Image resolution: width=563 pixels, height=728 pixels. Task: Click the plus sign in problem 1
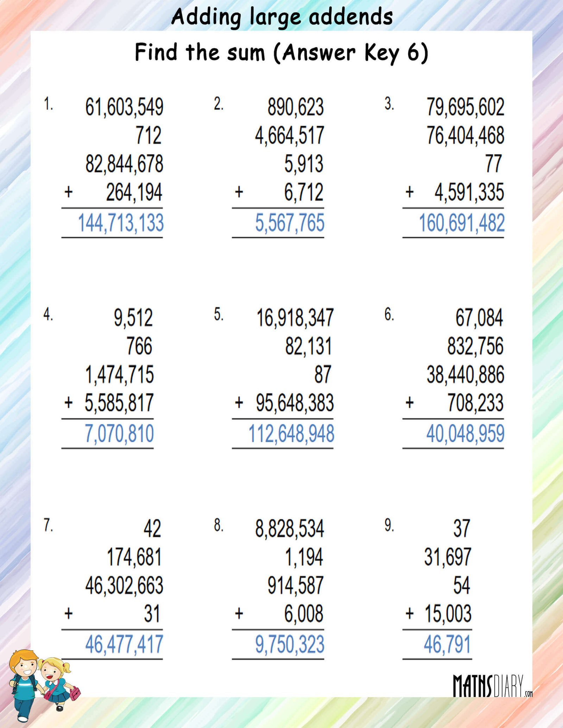[69, 192]
